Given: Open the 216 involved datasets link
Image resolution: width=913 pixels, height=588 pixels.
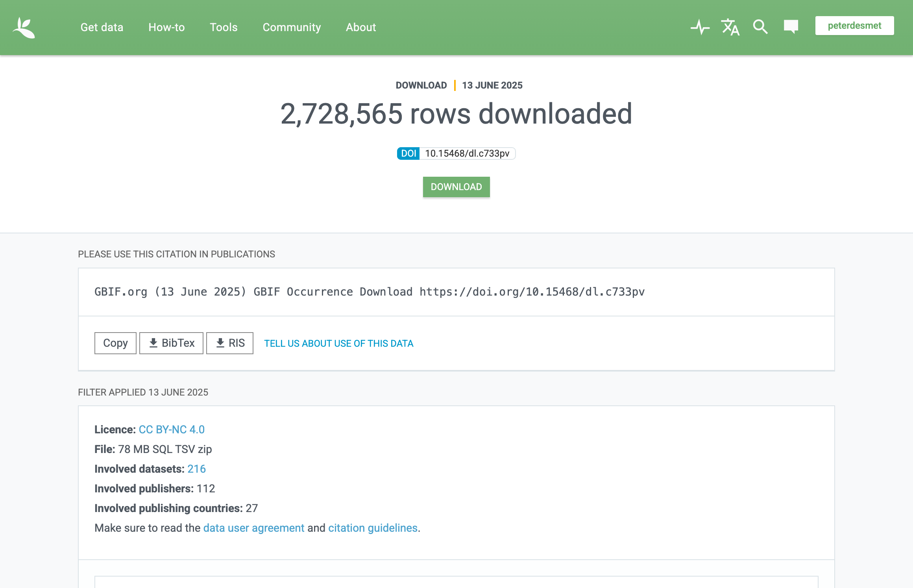Looking at the screenshot, I should [196, 469].
